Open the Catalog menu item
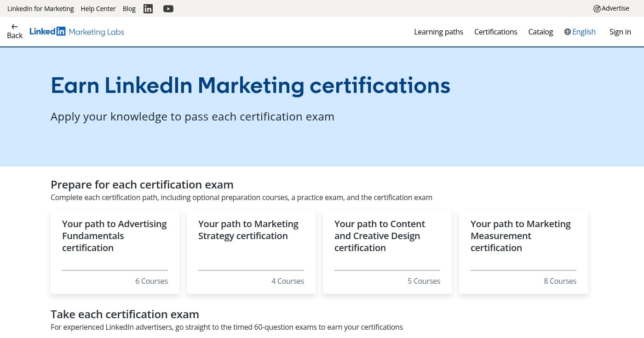The image size is (644, 338). [540, 32]
